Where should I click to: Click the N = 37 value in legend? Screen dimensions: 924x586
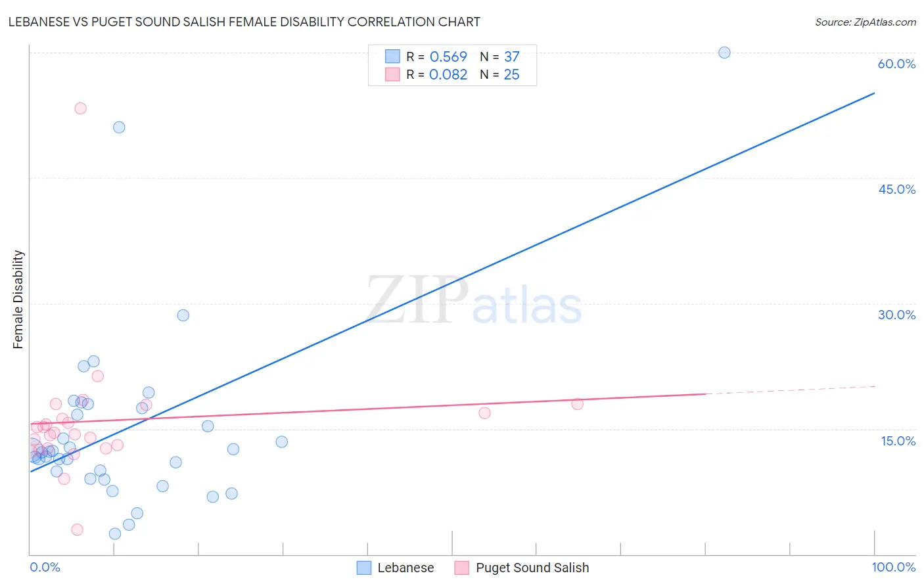[x=499, y=56]
